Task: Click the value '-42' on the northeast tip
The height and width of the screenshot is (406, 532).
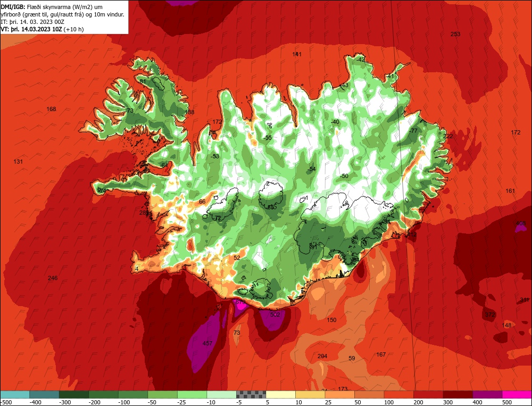Action: [x=360, y=60]
